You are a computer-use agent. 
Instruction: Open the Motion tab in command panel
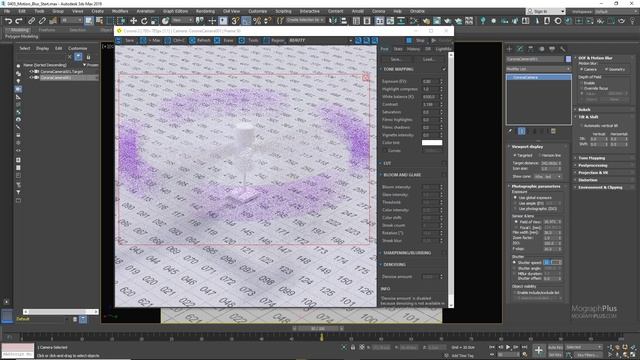click(x=541, y=49)
